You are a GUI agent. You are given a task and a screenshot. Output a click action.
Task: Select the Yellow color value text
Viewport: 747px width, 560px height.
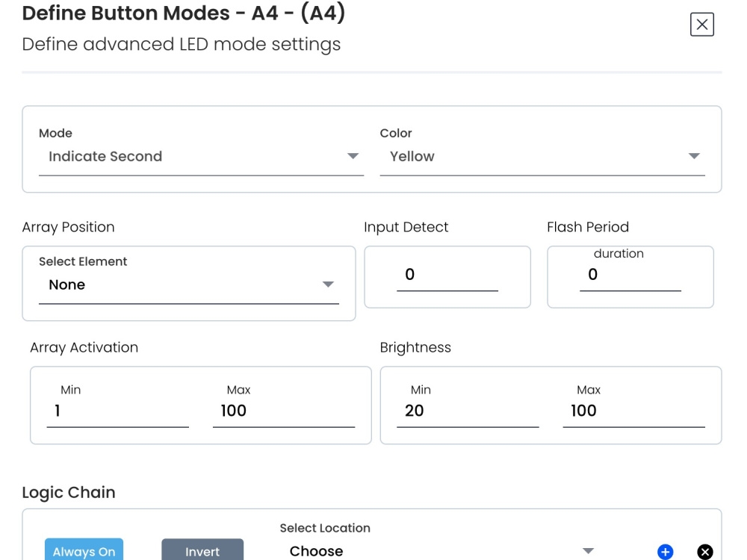pyautogui.click(x=412, y=156)
